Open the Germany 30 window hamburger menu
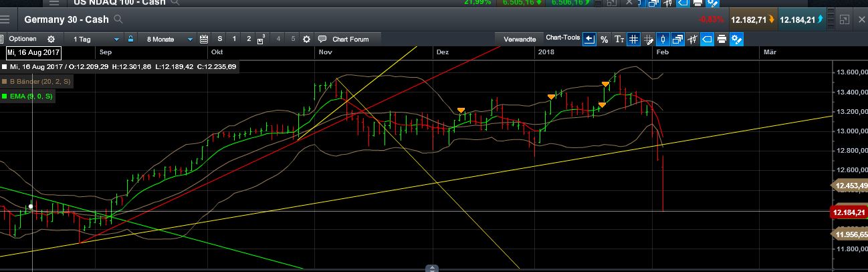 tap(5, 19)
